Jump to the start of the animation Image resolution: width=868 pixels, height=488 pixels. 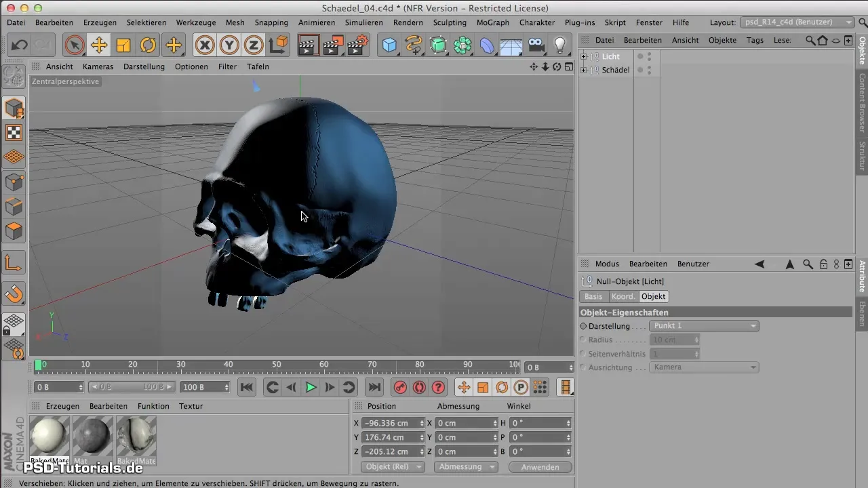247,387
